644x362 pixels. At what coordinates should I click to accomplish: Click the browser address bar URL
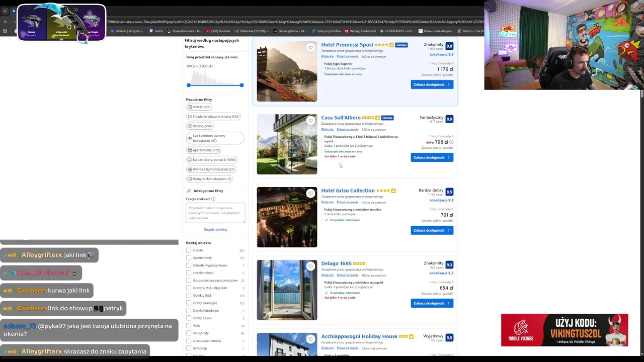(x=294, y=22)
